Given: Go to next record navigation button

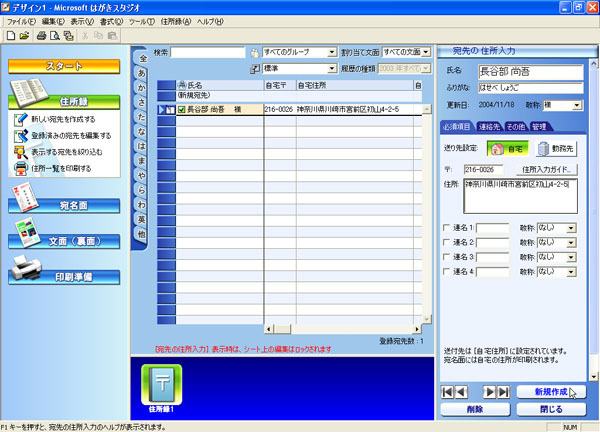Looking at the screenshot, I should click(x=489, y=392).
